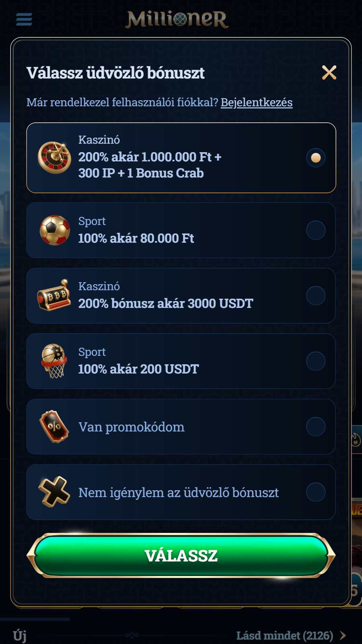This screenshot has height=644, width=362.
Task: Click the golden football Sport icon
Action: point(55,230)
